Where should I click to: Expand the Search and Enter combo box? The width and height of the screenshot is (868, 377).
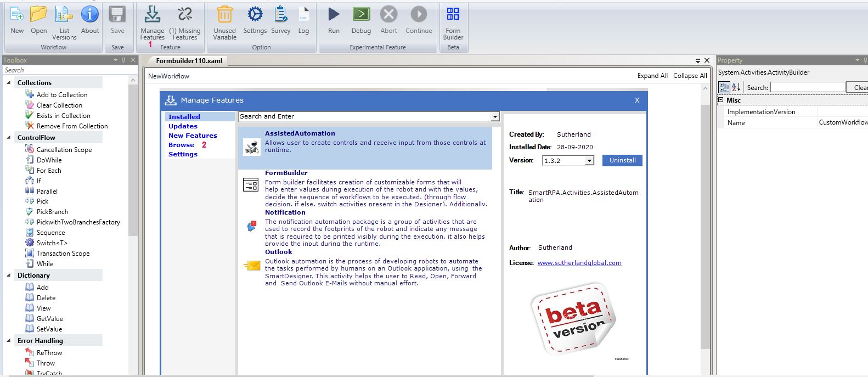coord(495,116)
